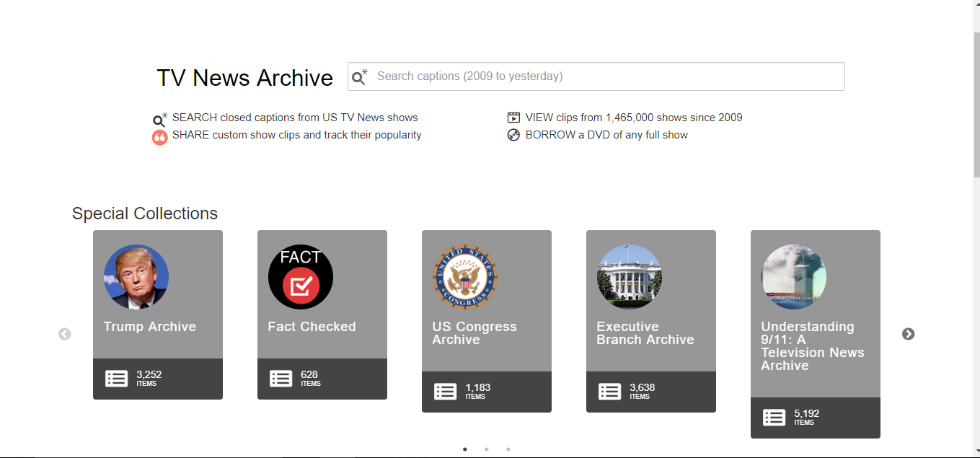
Task: Click the BORROW a DVD text
Action: (606, 135)
